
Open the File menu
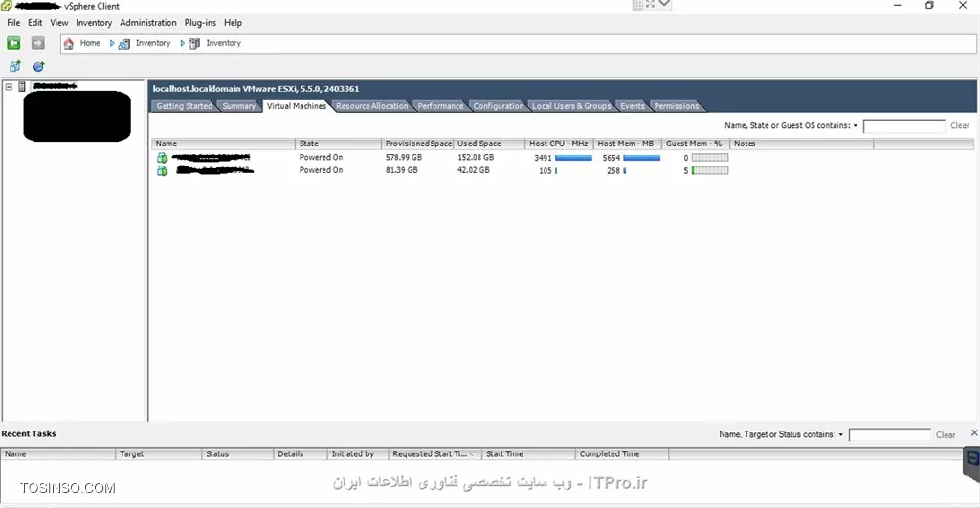click(13, 23)
